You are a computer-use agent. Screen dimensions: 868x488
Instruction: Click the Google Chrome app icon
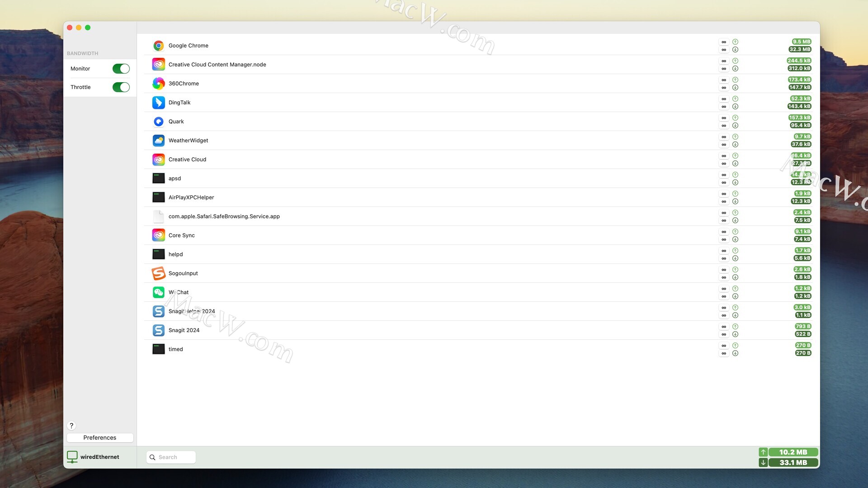pyautogui.click(x=158, y=46)
